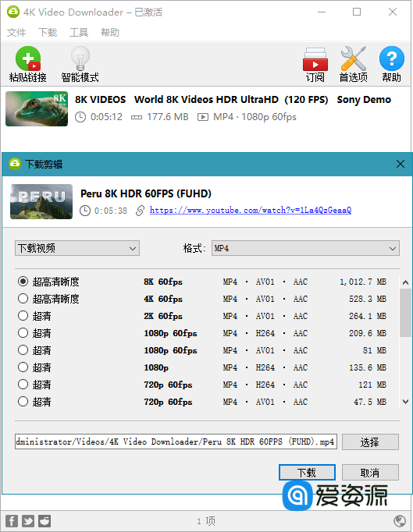
Task: Open Subscriptions (订阅) toolbar icon
Action: [x=315, y=59]
